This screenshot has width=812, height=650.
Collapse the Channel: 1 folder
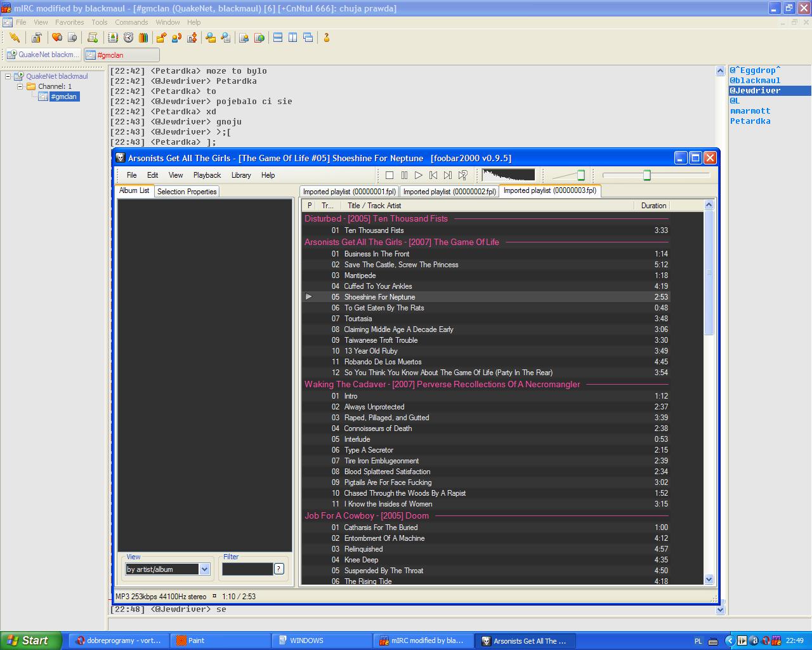(x=20, y=86)
